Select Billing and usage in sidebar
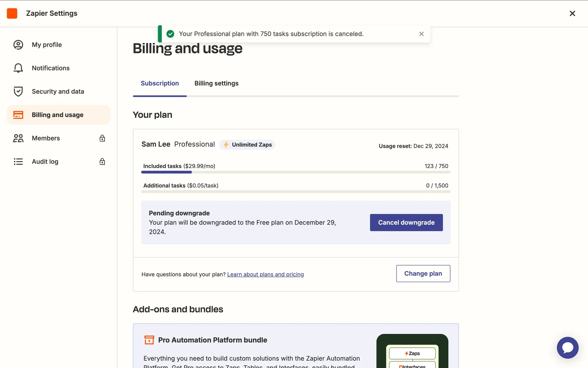 pyautogui.click(x=58, y=115)
